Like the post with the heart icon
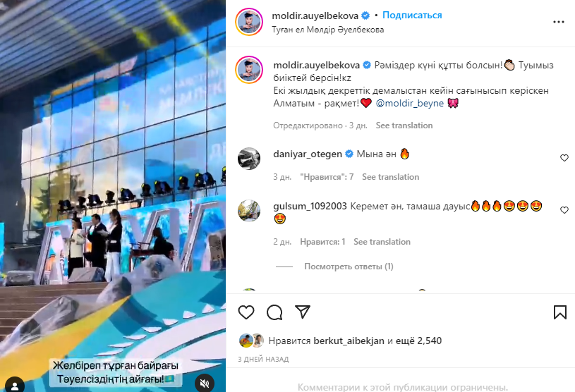The image size is (575, 392). (246, 312)
